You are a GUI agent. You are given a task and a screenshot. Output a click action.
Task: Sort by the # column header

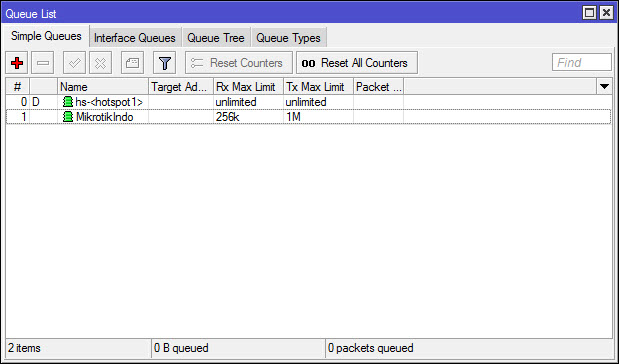click(17, 86)
